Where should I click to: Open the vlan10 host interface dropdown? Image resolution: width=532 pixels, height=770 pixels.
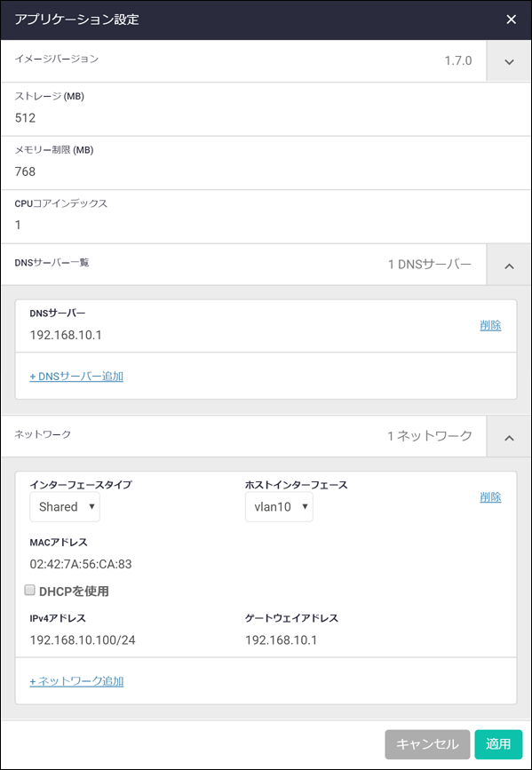point(279,507)
